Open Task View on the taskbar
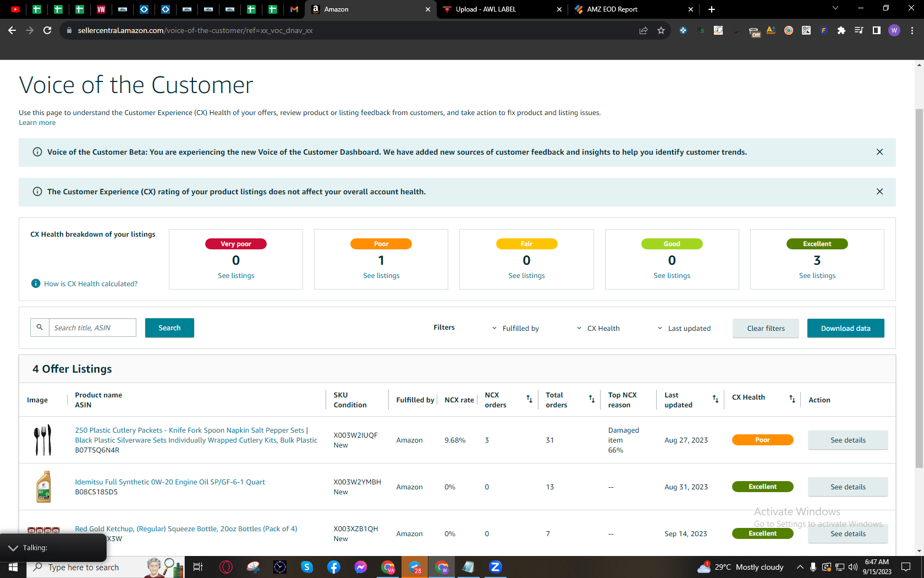This screenshot has height=578, width=924. [x=198, y=567]
